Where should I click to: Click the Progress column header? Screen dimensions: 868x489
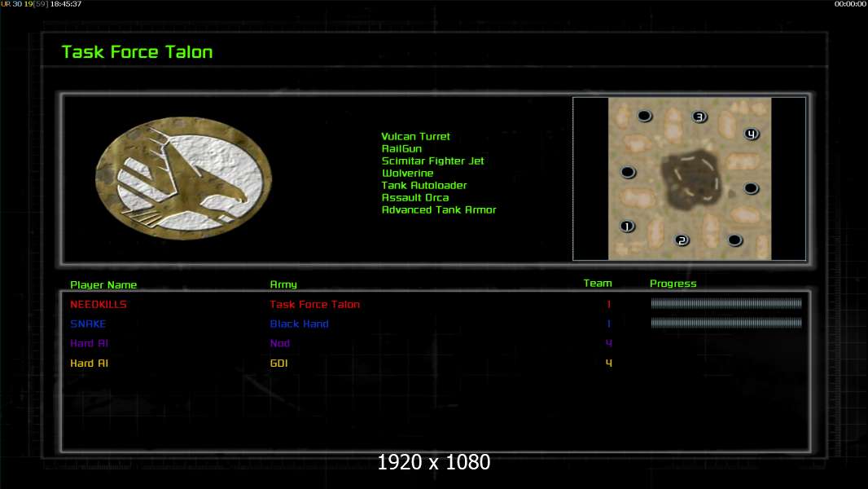coord(673,284)
